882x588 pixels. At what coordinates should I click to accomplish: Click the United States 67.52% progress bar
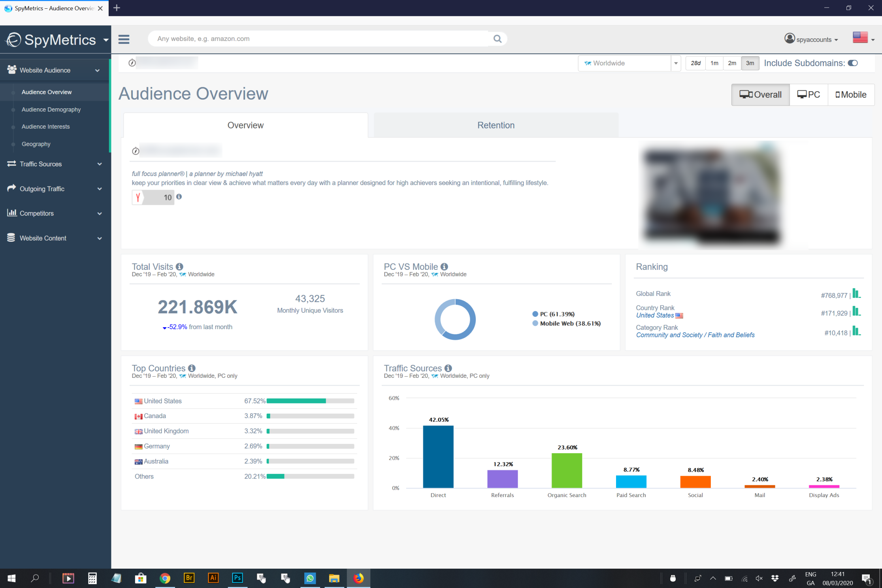coord(310,401)
